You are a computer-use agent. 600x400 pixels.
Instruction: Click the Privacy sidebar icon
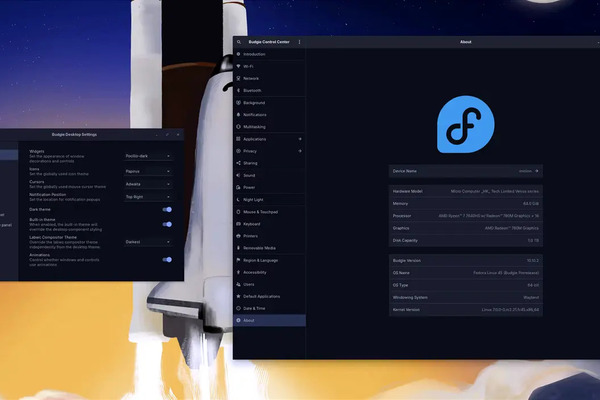pyautogui.click(x=238, y=151)
